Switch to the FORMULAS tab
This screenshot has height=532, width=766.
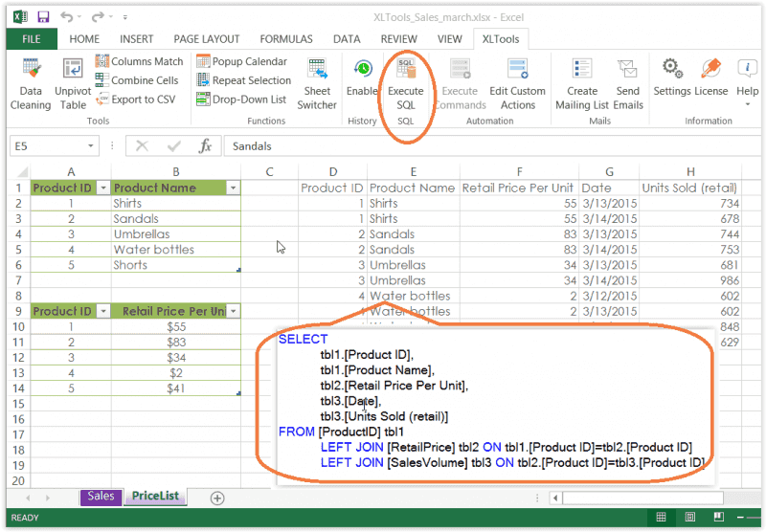point(286,39)
